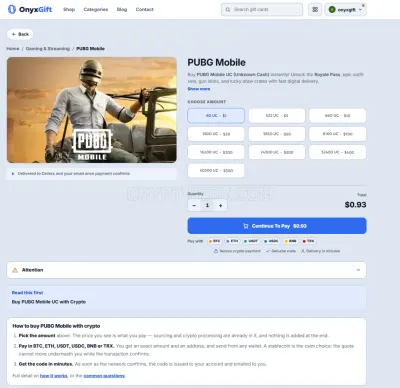Decrease quantity with minus button
The width and height of the screenshot is (400, 388).
pyautogui.click(x=194, y=205)
